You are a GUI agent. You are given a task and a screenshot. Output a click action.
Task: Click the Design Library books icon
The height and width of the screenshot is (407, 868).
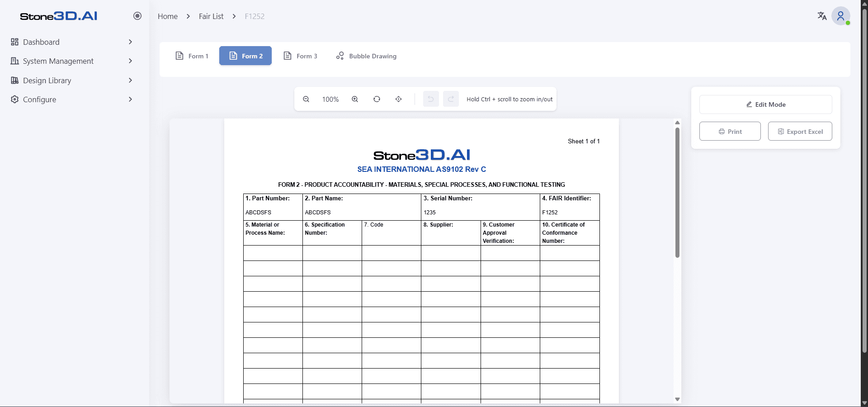[14, 80]
